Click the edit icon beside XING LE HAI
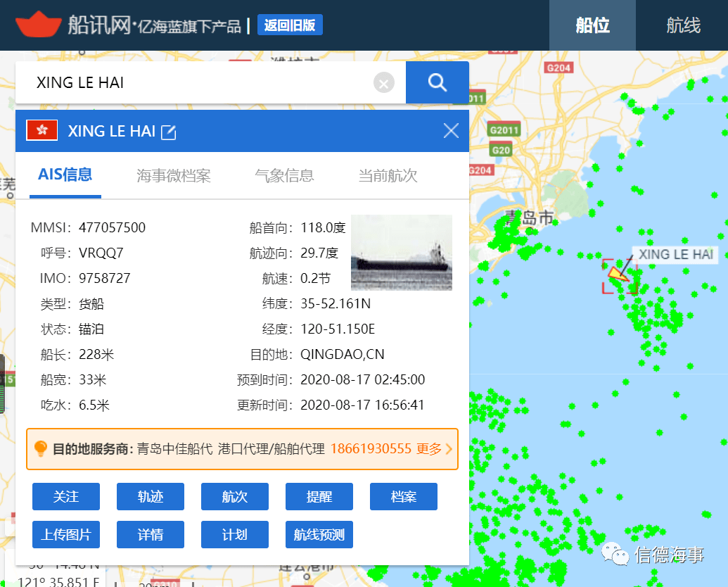This screenshot has width=728, height=587. point(169,132)
